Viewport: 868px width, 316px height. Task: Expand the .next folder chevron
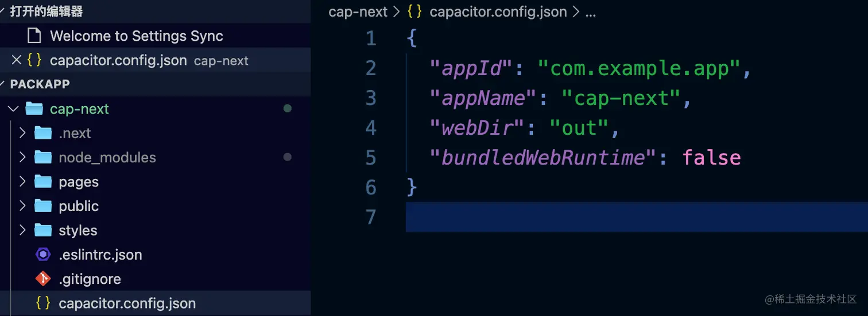point(22,133)
